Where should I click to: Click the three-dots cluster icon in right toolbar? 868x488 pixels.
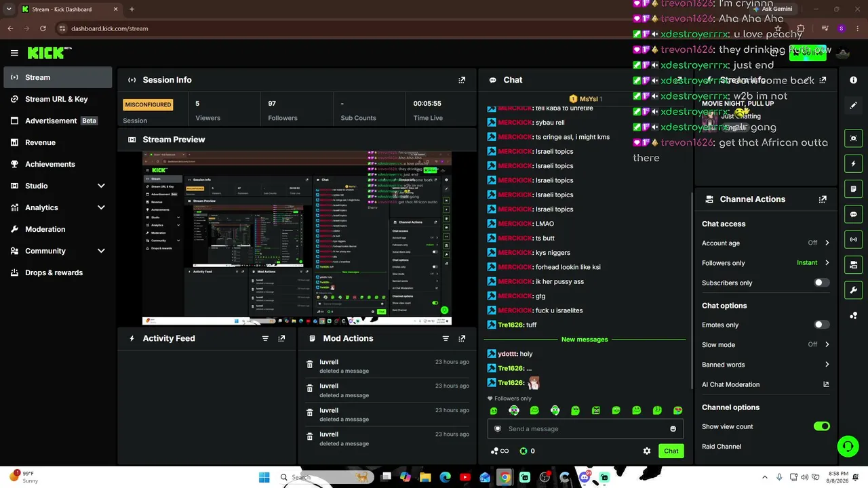[853, 315]
